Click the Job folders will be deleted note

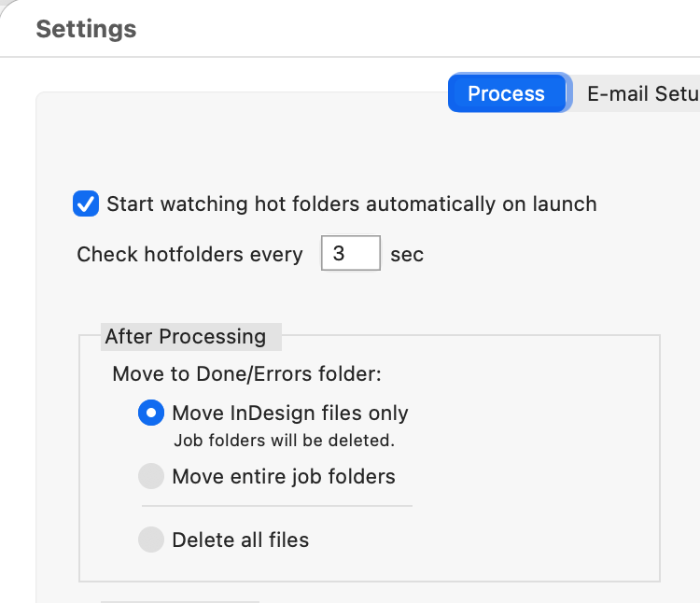[x=285, y=440]
